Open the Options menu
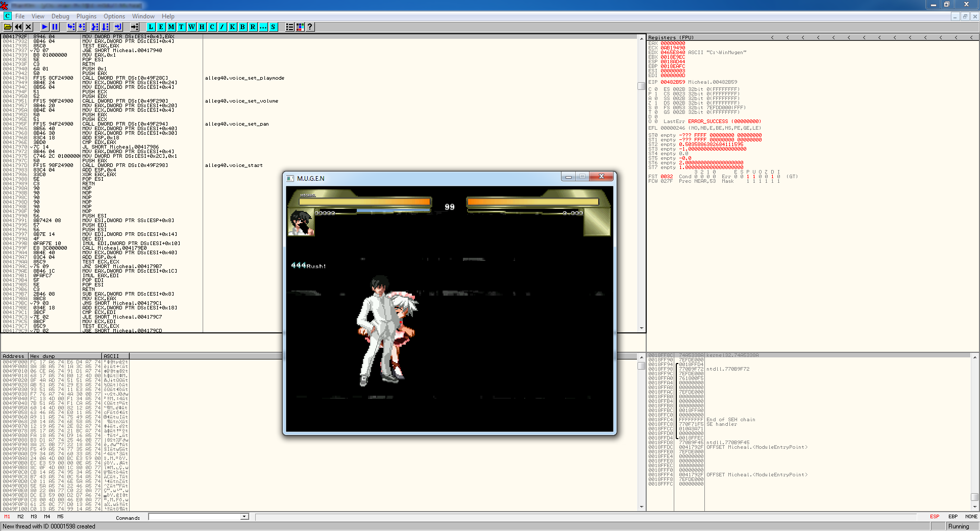The width and height of the screenshot is (980, 531). pyautogui.click(x=114, y=16)
